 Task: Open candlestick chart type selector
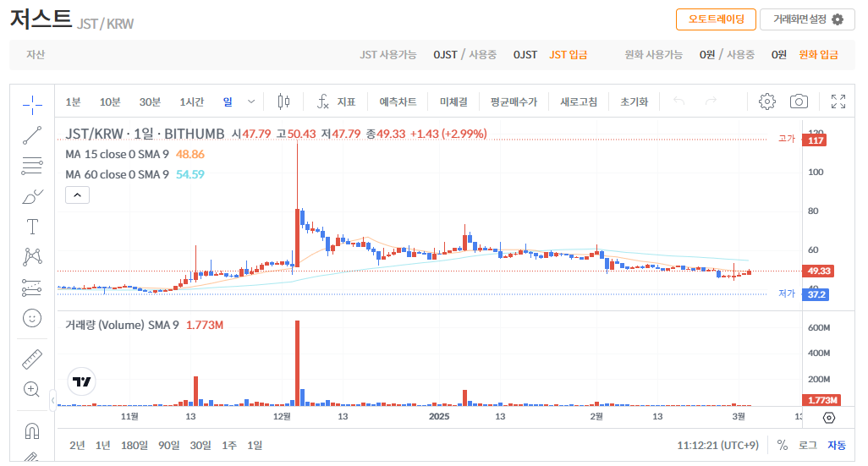click(x=283, y=101)
